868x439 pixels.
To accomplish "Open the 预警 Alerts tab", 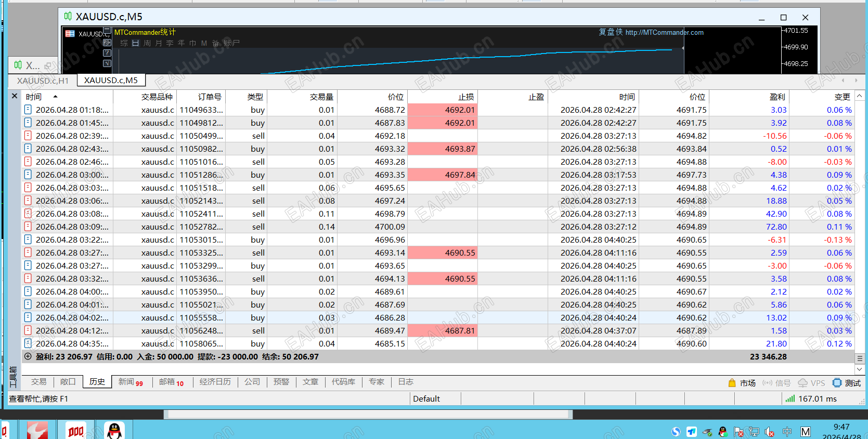I will pyautogui.click(x=281, y=382).
